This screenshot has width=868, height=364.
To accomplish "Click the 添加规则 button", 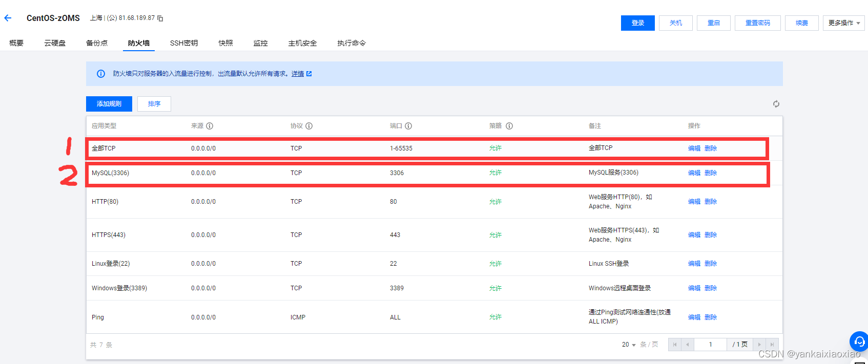I will (x=109, y=104).
